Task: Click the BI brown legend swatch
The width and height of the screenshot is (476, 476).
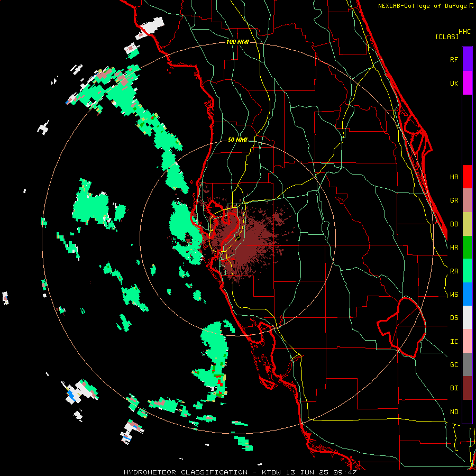Action: [x=467, y=388]
